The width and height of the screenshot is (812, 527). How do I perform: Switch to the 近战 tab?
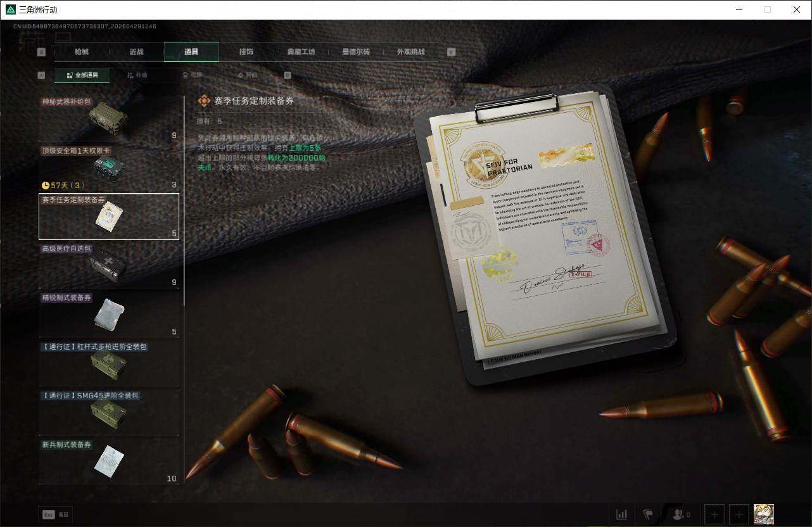click(136, 52)
